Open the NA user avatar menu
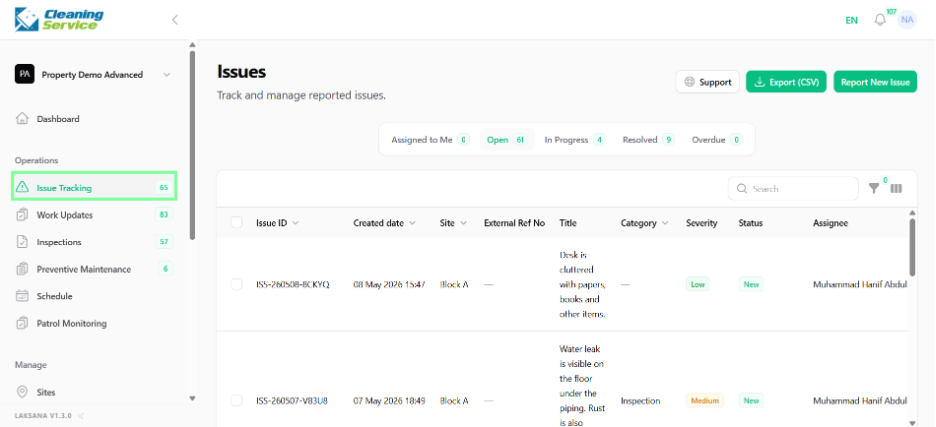The image size is (936, 427). click(907, 20)
